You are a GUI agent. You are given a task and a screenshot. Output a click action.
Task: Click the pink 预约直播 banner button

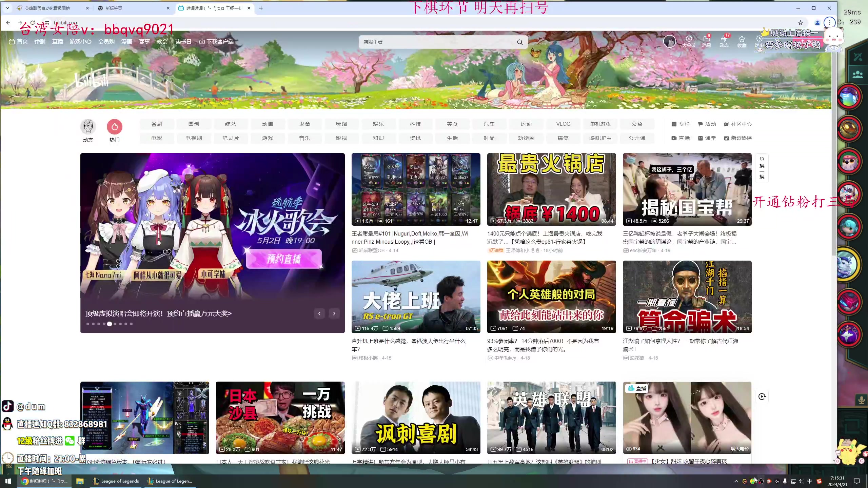(x=283, y=259)
